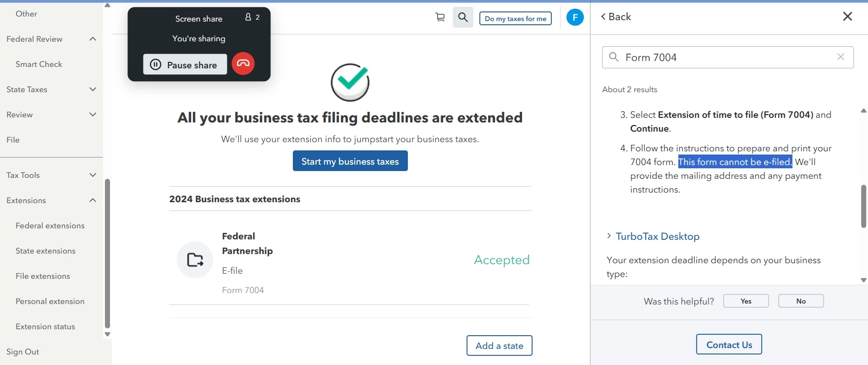
Task: Answer No to Was this helpful
Action: pyautogui.click(x=801, y=301)
